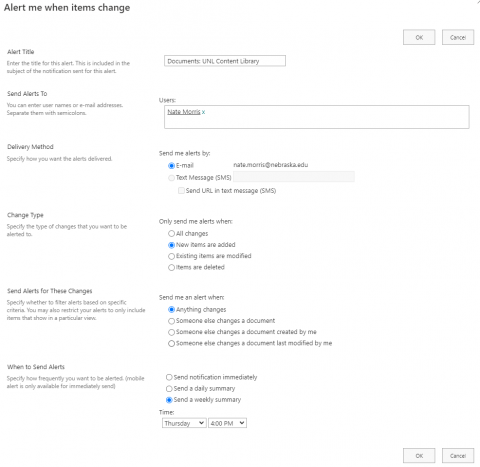Select Anything changes option

coord(171,310)
